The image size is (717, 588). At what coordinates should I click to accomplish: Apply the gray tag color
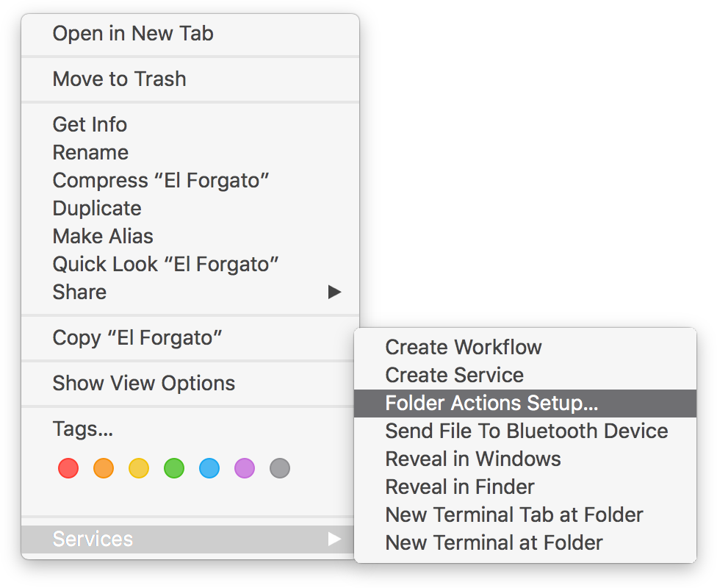point(279,468)
